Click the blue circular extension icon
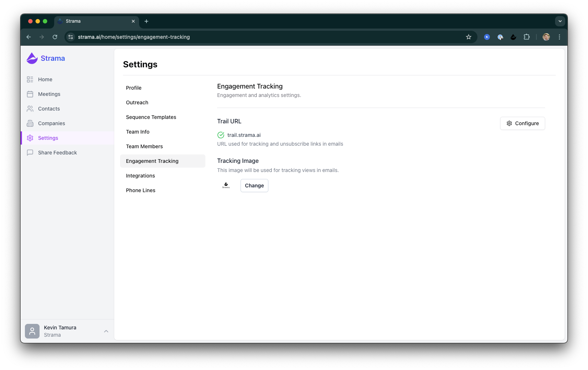This screenshot has width=588, height=370. click(487, 37)
